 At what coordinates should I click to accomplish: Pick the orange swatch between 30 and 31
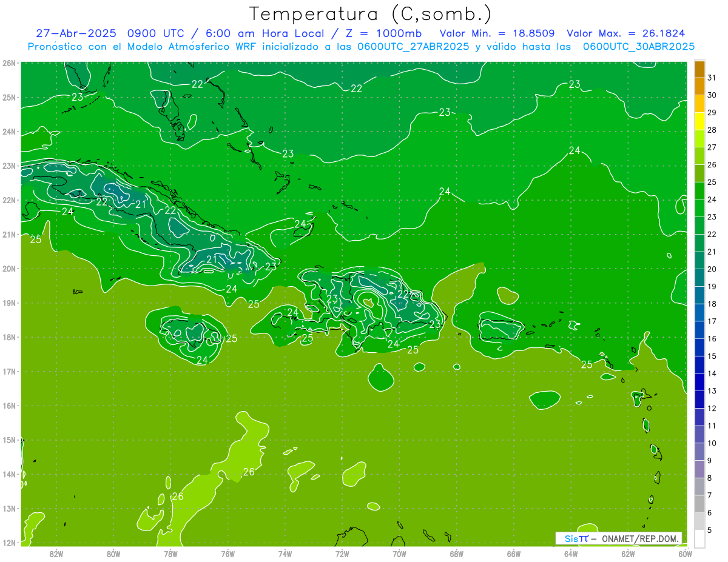click(x=699, y=87)
